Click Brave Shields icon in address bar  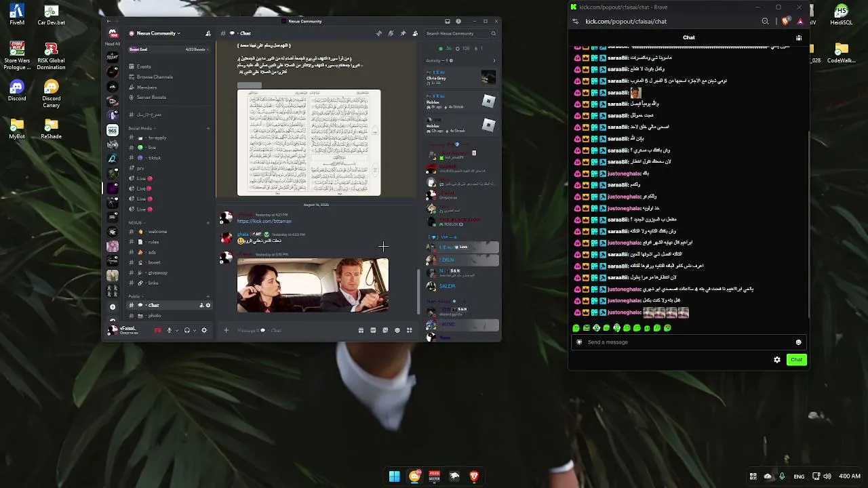(x=785, y=21)
